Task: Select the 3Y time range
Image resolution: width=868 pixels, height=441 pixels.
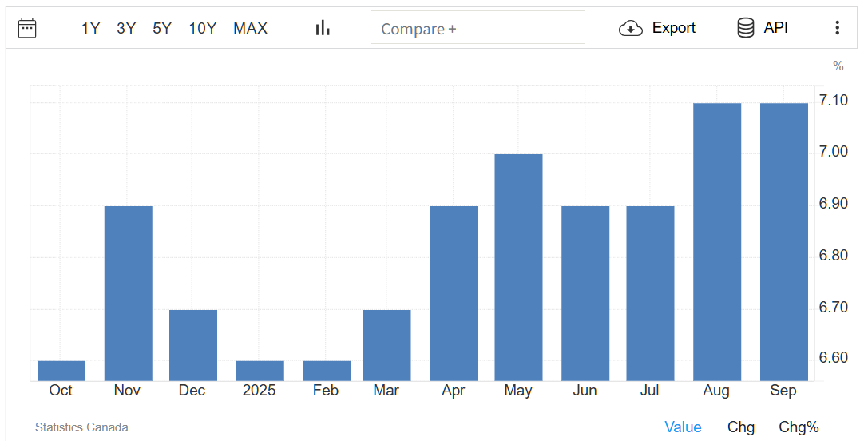Action: point(126,28)
